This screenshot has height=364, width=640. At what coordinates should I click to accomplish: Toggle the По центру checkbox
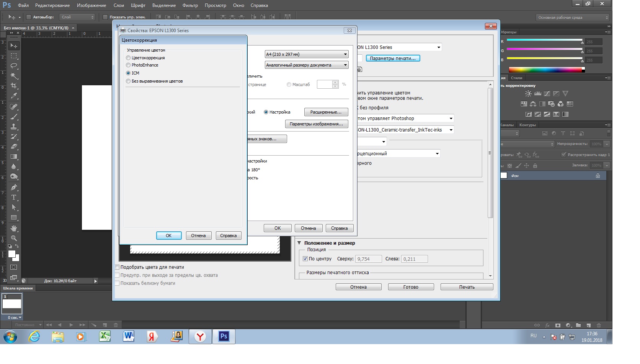pyautogui.click(x=305, y=259)
